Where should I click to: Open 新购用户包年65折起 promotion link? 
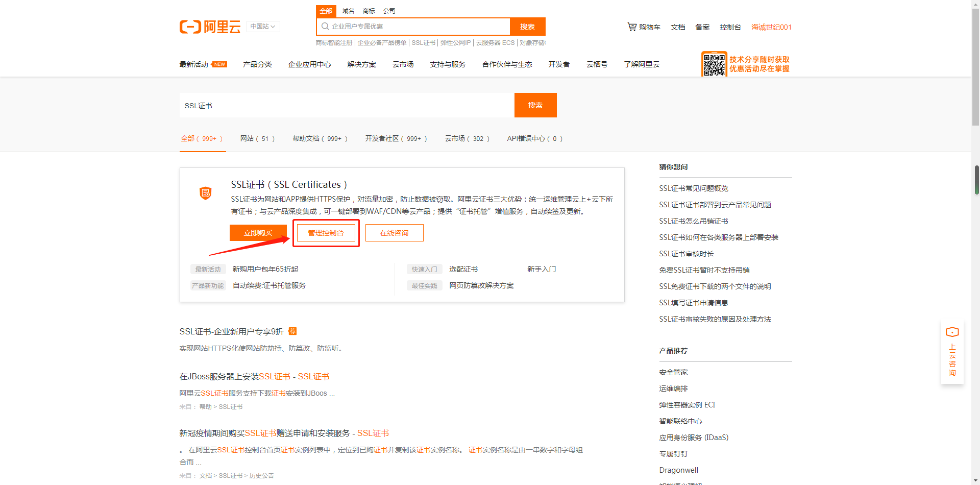(x=265, y=269)
